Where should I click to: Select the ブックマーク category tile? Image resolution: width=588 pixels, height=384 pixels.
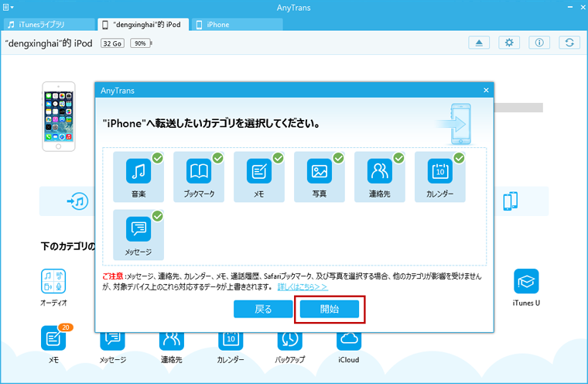click(199, 177)
